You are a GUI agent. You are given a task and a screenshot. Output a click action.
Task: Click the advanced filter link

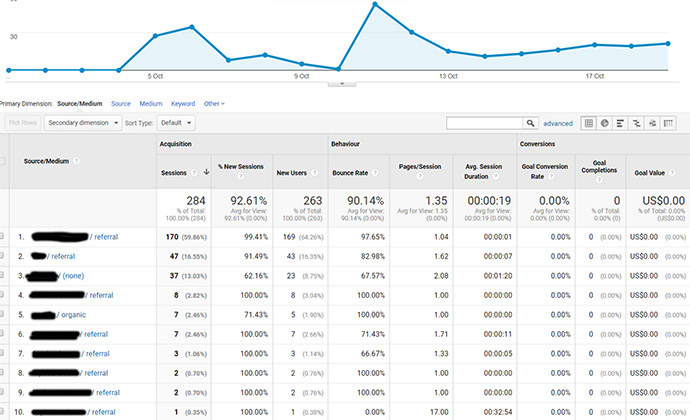pos(558,123)
